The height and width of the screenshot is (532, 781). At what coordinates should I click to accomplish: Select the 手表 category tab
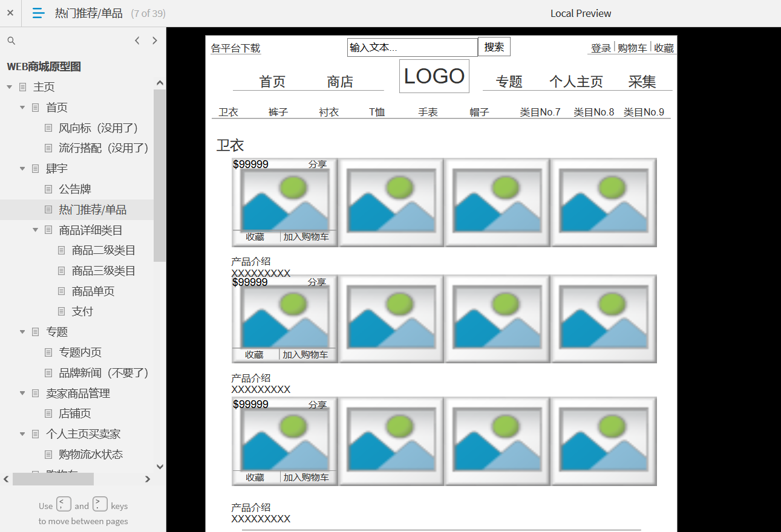tap(428, 112)
